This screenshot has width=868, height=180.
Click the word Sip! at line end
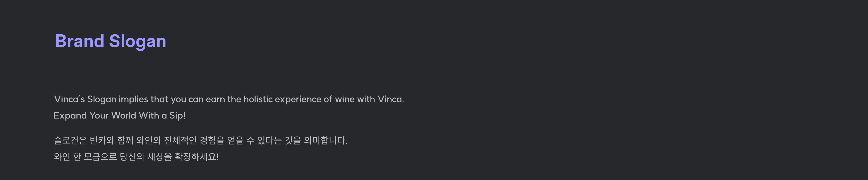pos(178,116)
